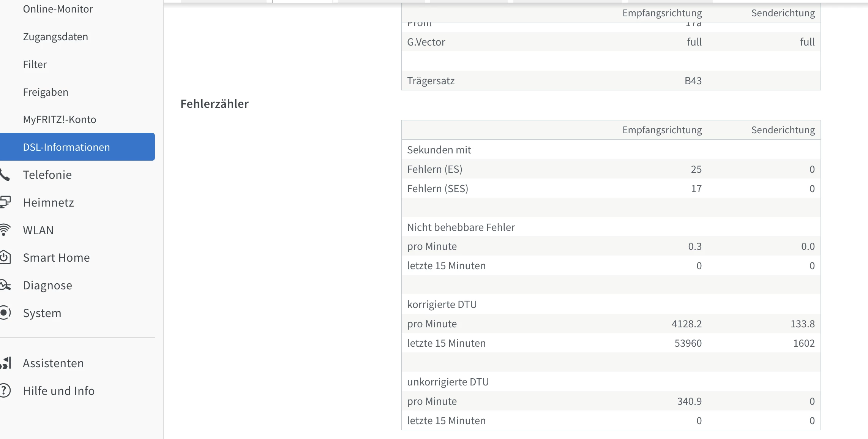Click the korrigierte DTU value 53960
868x439 pixels.
[x=688, y=343]
